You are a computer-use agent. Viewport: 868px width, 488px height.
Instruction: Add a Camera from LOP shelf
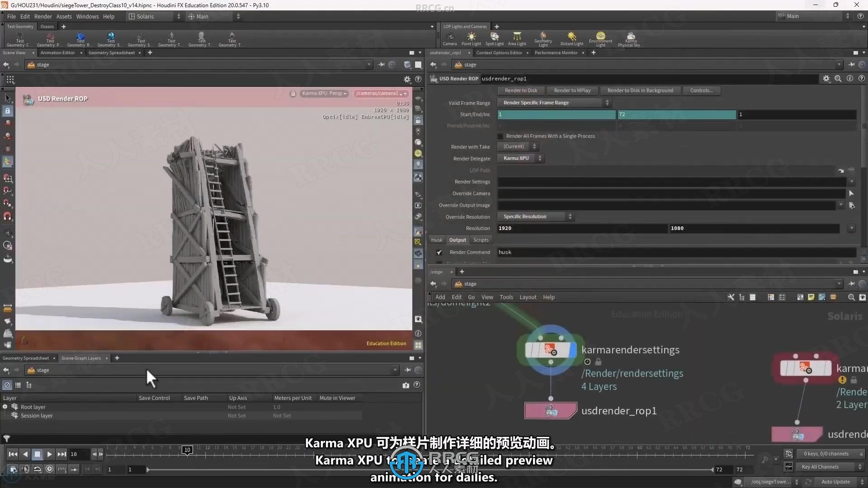click(x=449, y=39)
